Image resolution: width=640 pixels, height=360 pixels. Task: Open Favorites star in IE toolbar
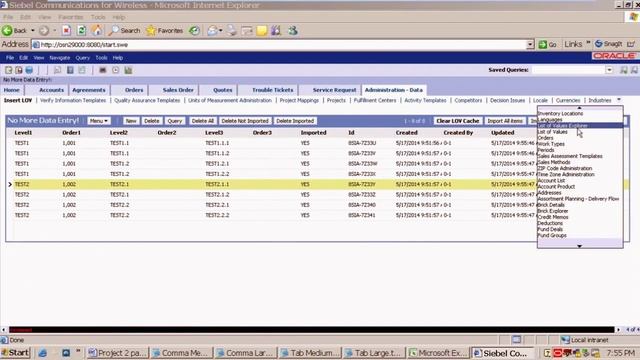click(164, 30)
